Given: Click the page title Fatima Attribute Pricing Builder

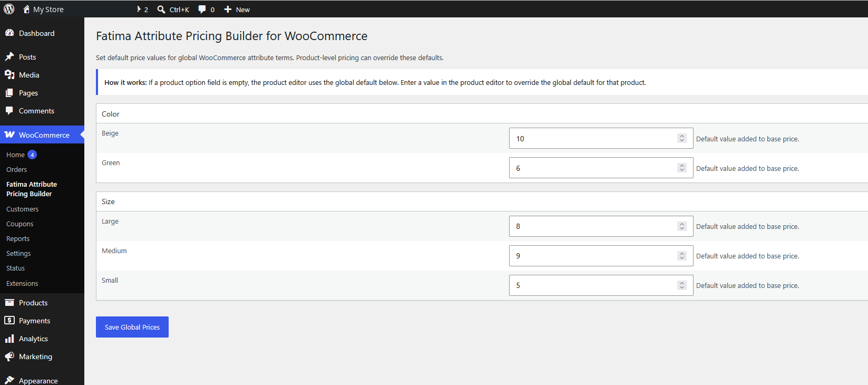Looking at the screenshot, I should click(232, 36).
